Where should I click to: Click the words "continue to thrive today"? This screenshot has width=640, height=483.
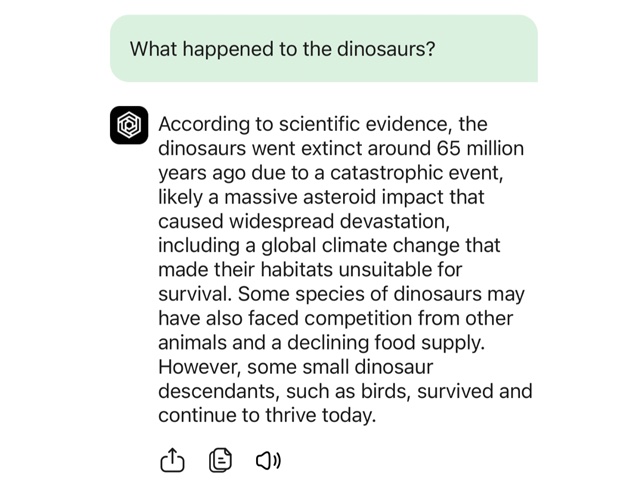pyautogui.click(x=267, y=414)
